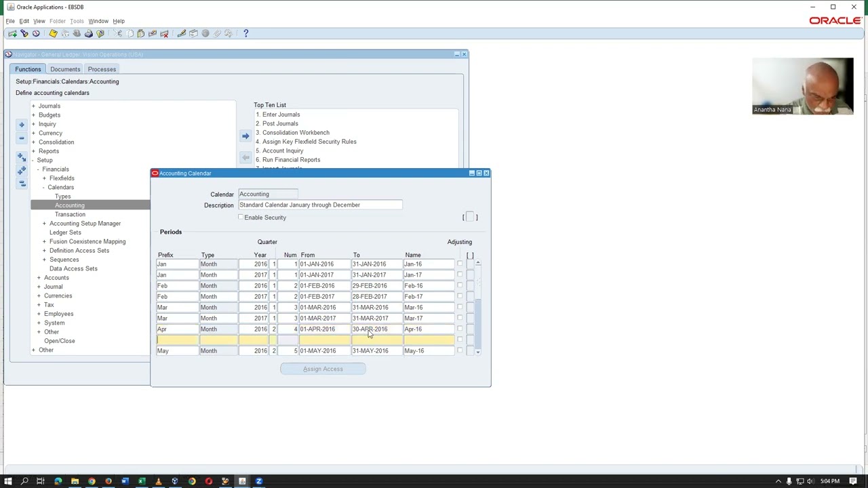Click the Clear Record toolbar icon

pos(153,34)
